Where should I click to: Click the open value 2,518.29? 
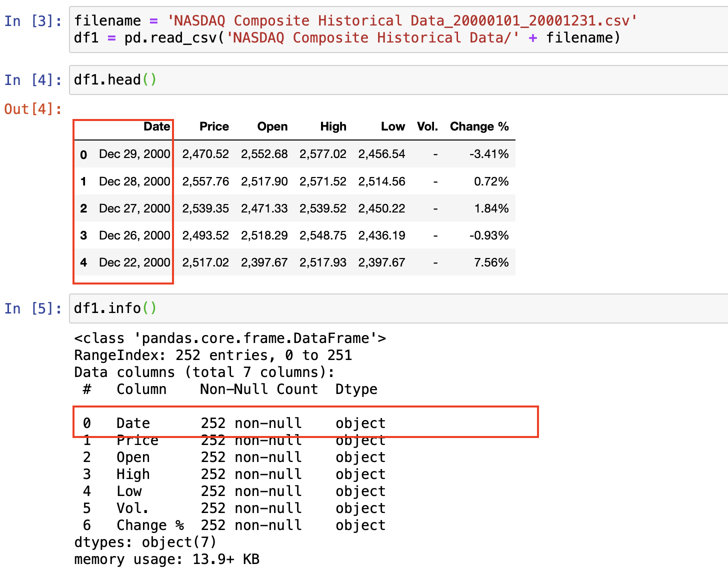(x=264, y=235)
